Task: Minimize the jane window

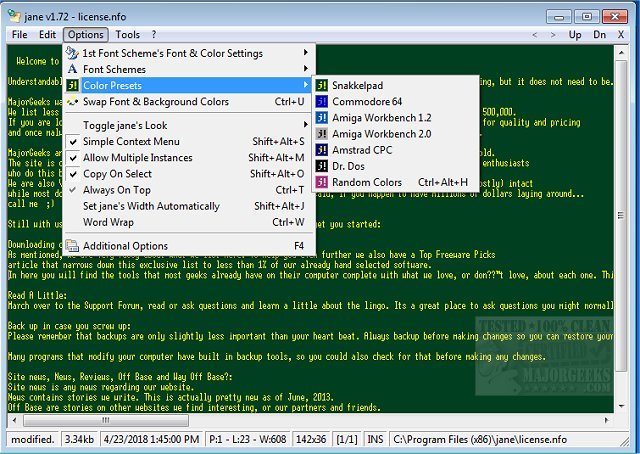Action: click(x=559, y=17)
